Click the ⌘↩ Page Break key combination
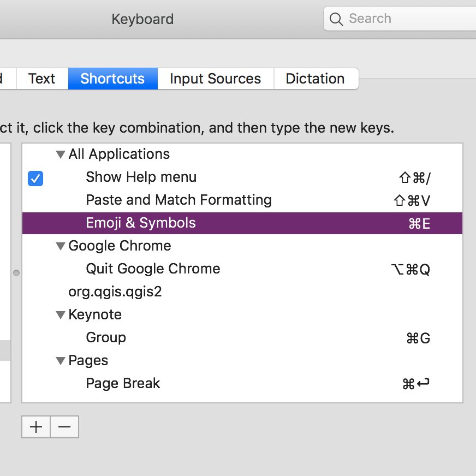 (415, 383)
